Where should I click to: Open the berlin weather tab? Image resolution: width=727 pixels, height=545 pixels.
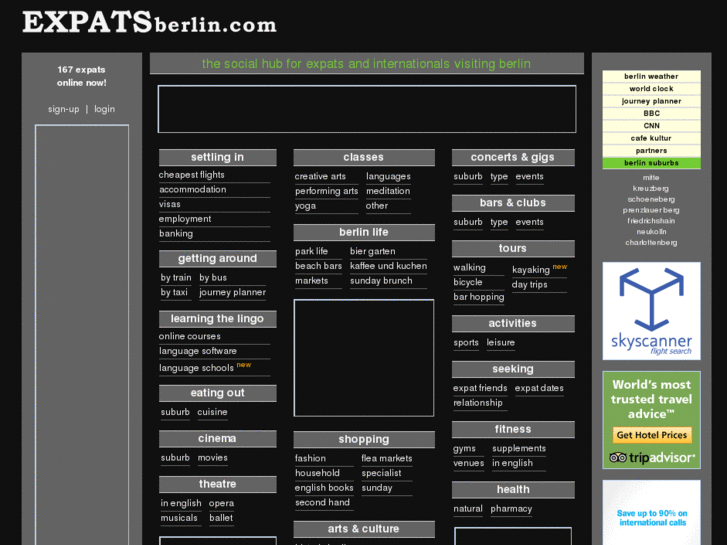tap(651, 76)
